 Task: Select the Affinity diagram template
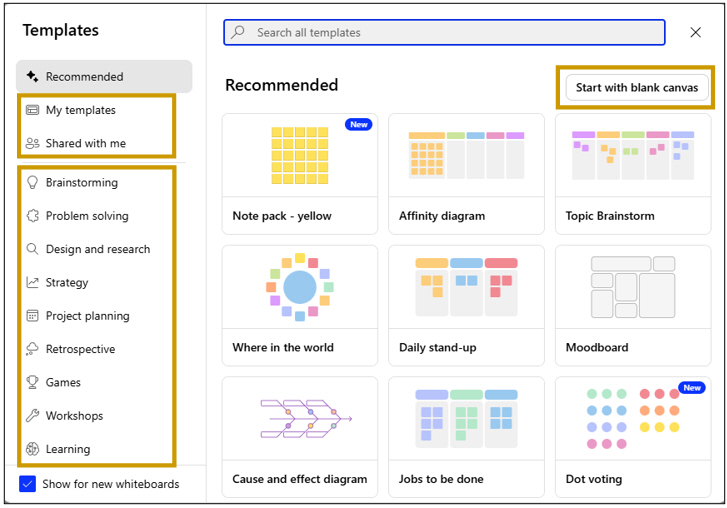pyautogui.click(x=466, y=174)
